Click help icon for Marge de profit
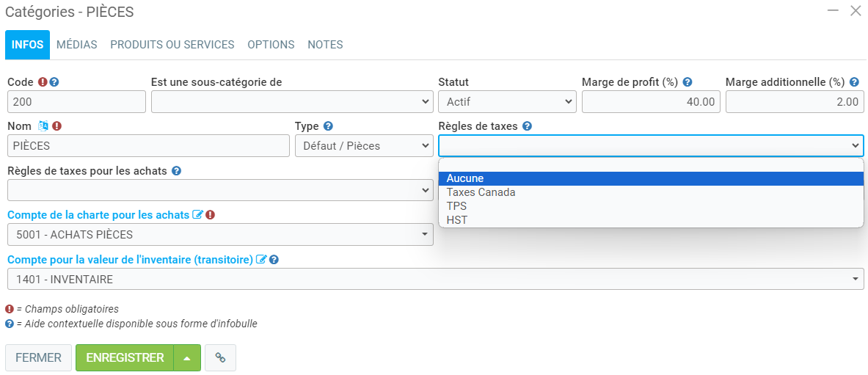Image resolution: width=868 pixels, height=375 pixels. (688, 82)
